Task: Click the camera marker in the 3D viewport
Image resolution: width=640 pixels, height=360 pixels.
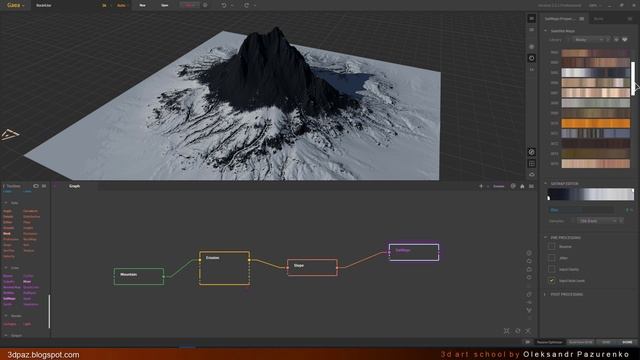Action: [10, 134]
